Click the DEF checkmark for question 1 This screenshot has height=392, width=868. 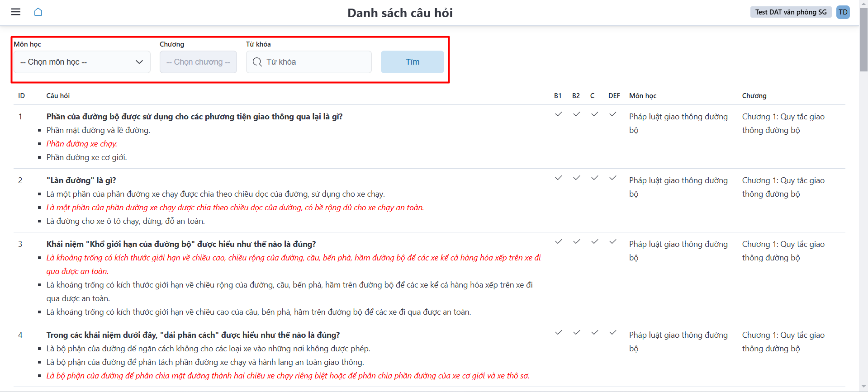612,114
